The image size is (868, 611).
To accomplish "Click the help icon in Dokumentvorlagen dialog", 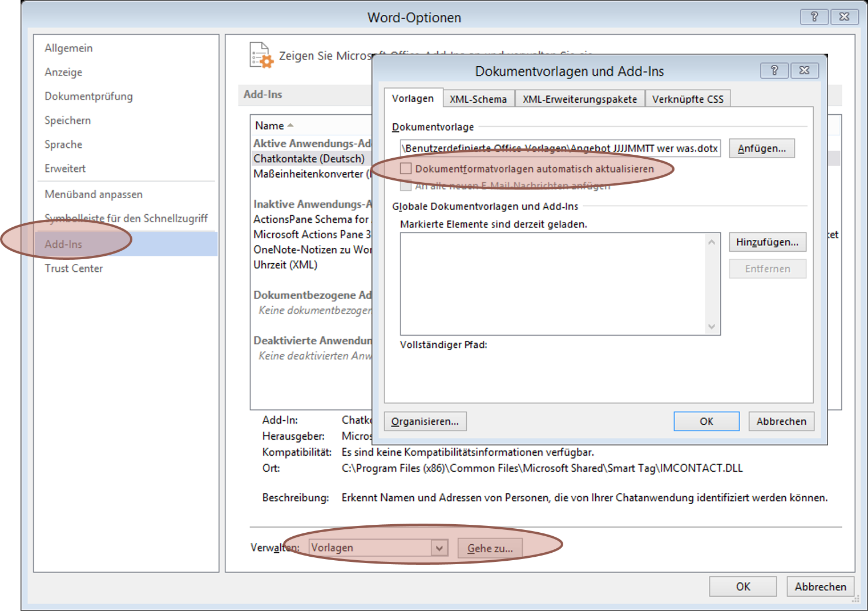I will click(x=774, y=70).
